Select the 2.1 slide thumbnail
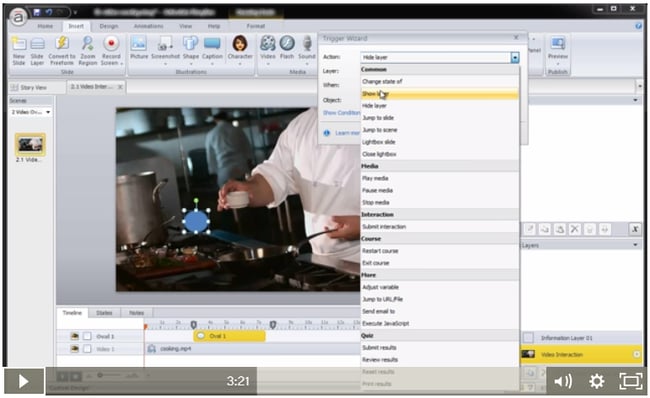This screenshot has height=398, width=650. (x=30, y=144)
